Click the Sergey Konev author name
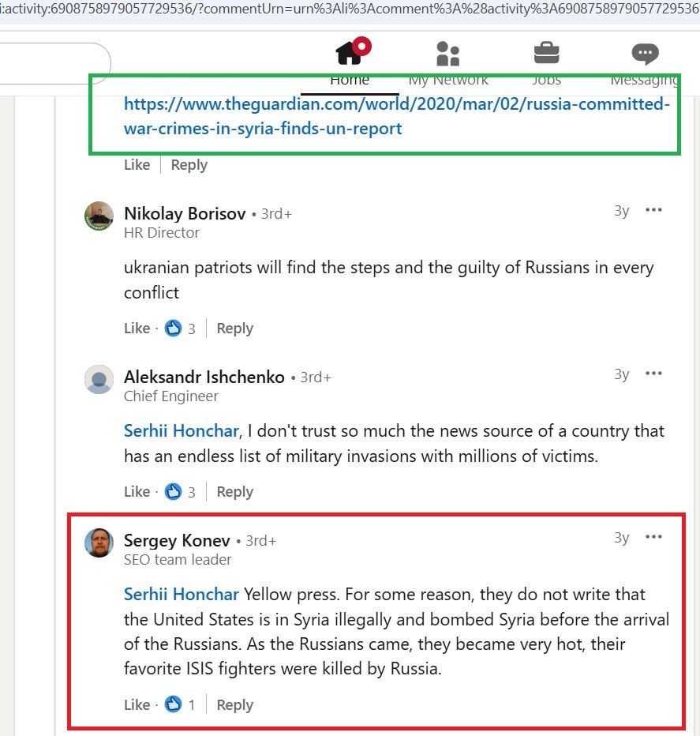Image resolution: width=700 pixels, height=736 pixels. tap(177, 541)
